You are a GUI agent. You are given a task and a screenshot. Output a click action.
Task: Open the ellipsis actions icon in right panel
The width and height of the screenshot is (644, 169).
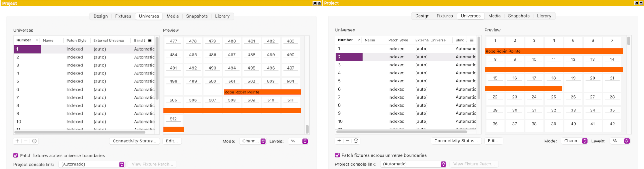356,141
